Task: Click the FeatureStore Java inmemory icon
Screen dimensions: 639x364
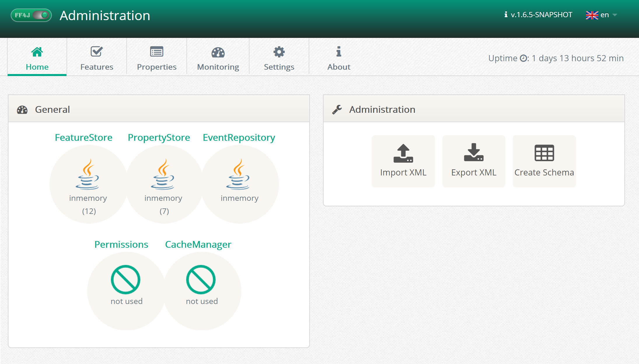Action: (x=88, y=174)
